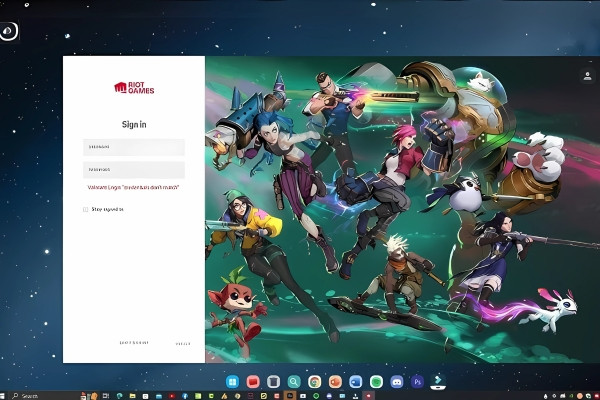Open the Facebook icon on the taskbar
This screenshot has height=400, width=600.
click(185, 396)
